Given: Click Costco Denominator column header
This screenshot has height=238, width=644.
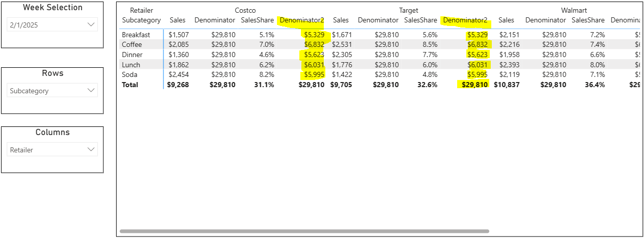Looking at the screenshot, I should (x=215, y=20).
